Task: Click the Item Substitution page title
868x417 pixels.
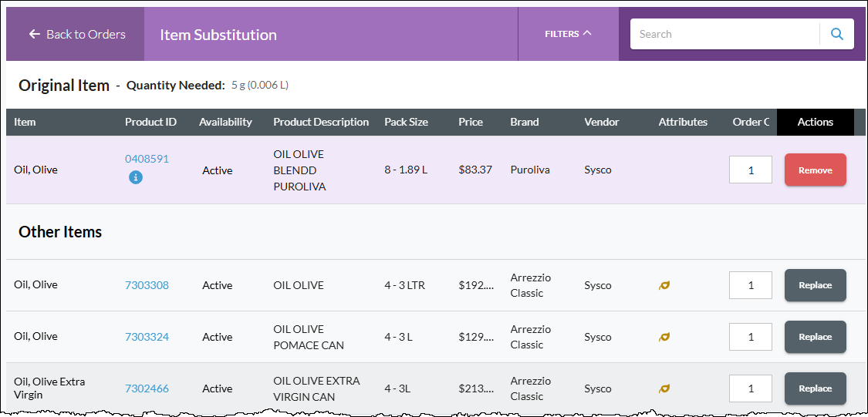Action: (218, 35)
